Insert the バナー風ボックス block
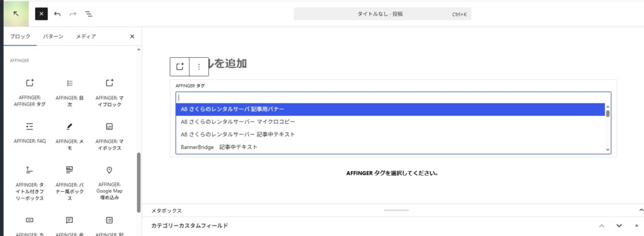The height and width of the screenshot is (236, 644). pos(69,183)
